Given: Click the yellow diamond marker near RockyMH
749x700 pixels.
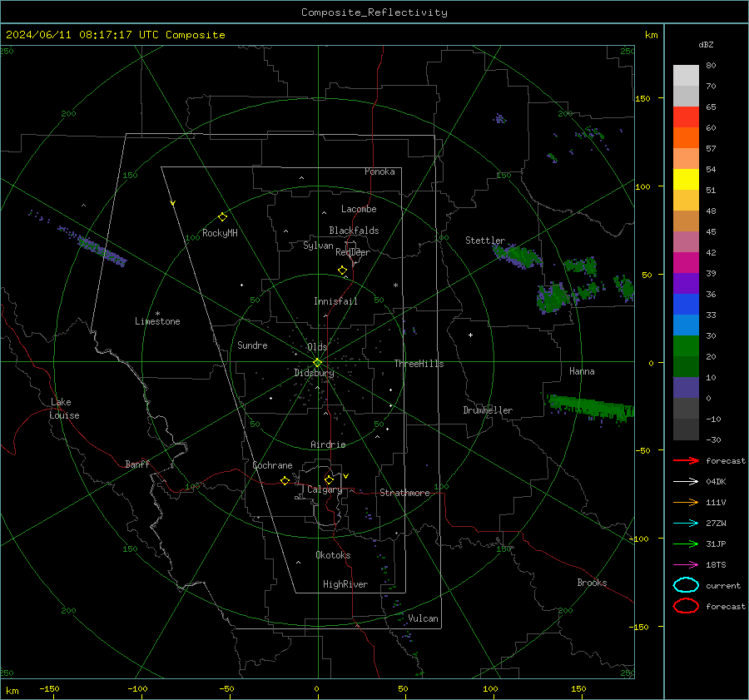Looking at the screenshot, I should (222, 217).
